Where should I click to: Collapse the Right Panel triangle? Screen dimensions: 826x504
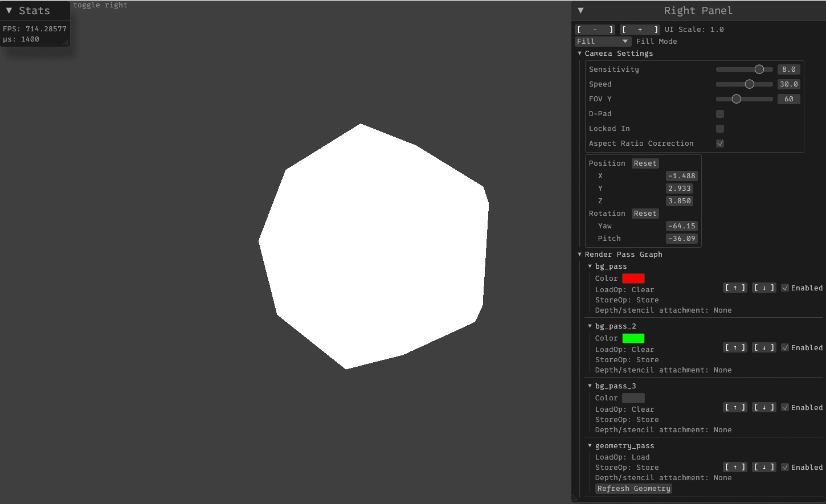tap(580, 10)
